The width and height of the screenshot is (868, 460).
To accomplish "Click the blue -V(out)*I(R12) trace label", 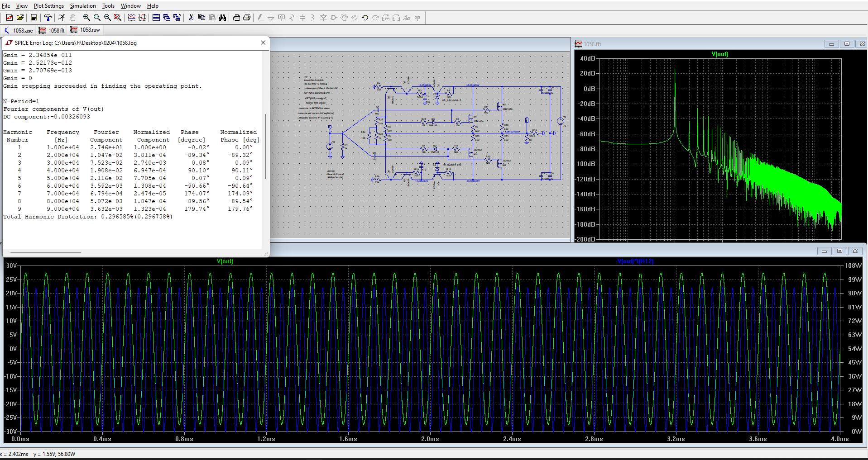I will [635, 261].
